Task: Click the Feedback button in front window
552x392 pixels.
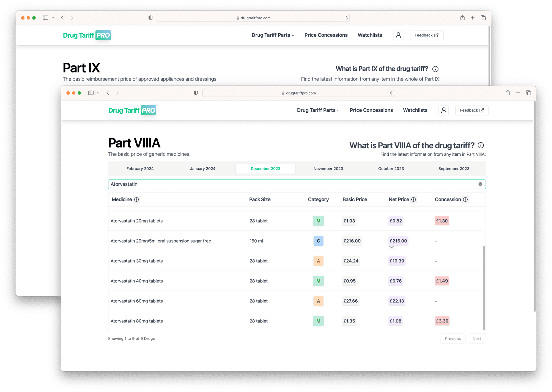Action: (x=471, y=110)
